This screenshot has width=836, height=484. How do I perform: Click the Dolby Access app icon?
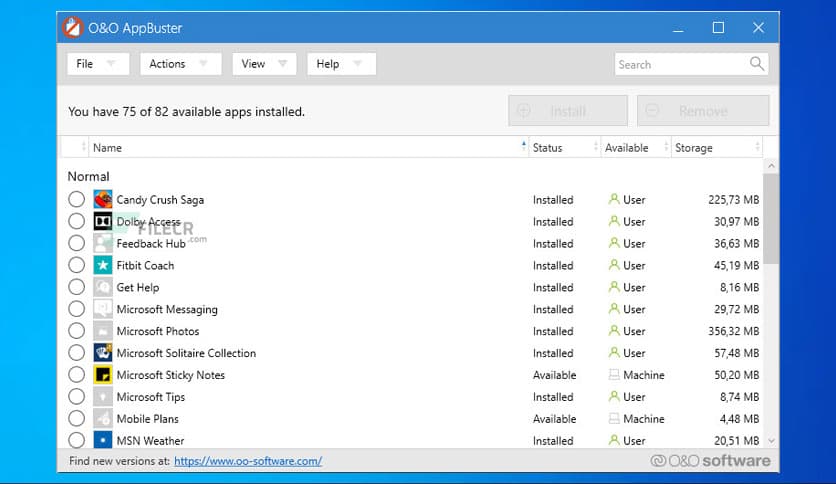coord(103,221)
